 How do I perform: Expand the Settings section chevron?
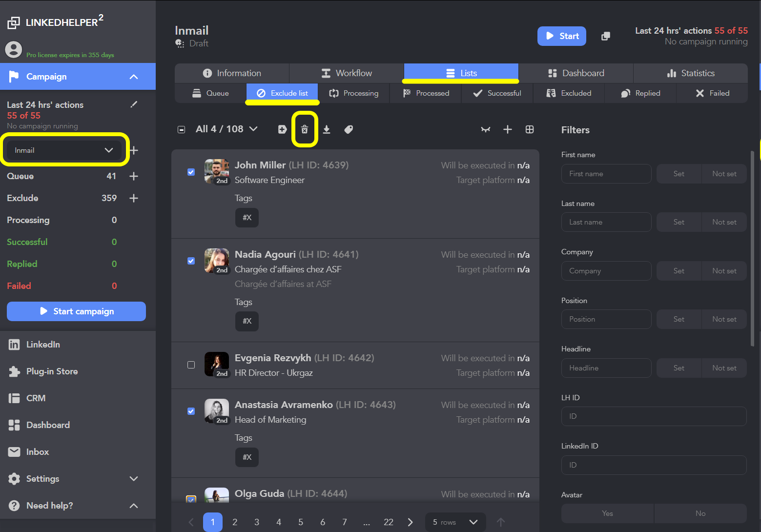[134, 479]
